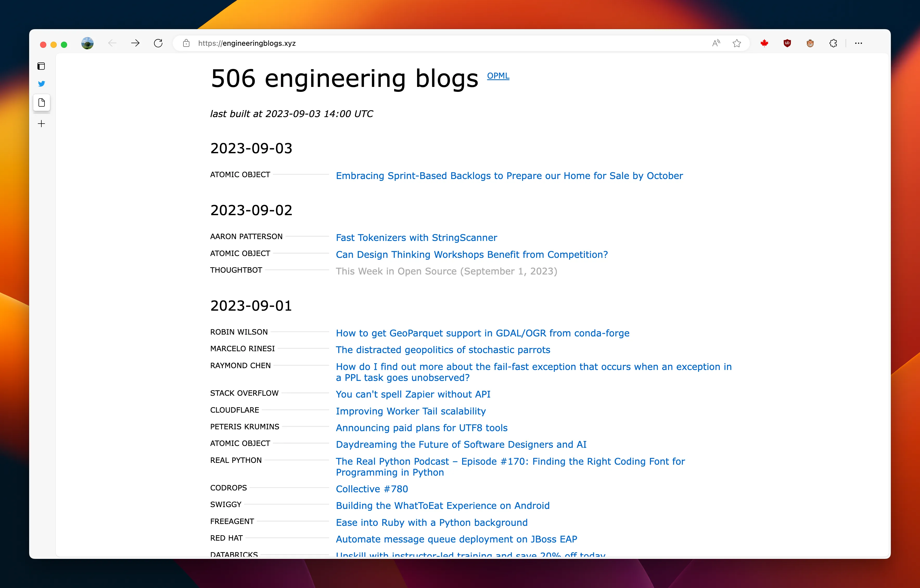Open the Read Aloud icon
Image resolution: width=920 pixels, height=588 pixels.
pos(716,43)
